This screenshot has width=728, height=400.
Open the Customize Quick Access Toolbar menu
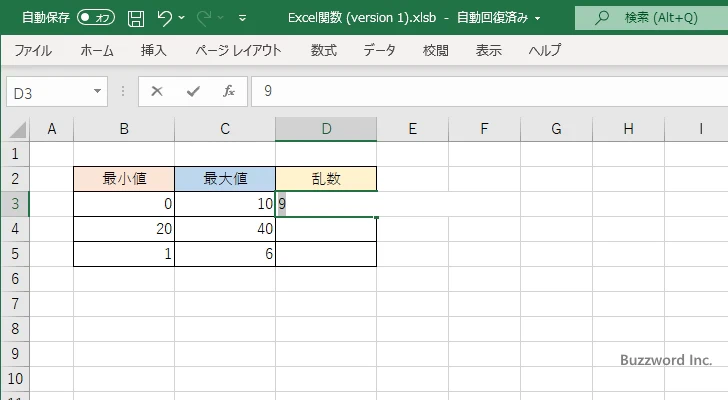click(x=242, y=18)
